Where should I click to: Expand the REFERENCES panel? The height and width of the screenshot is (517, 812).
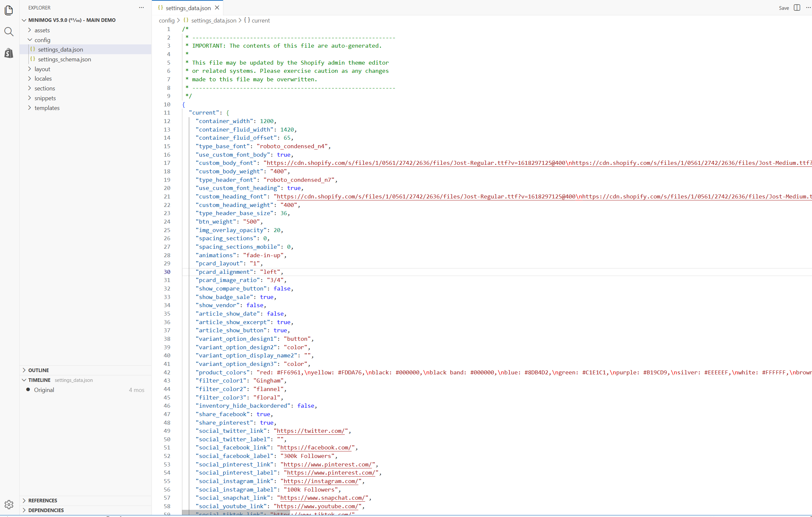(x=42, y=500)
